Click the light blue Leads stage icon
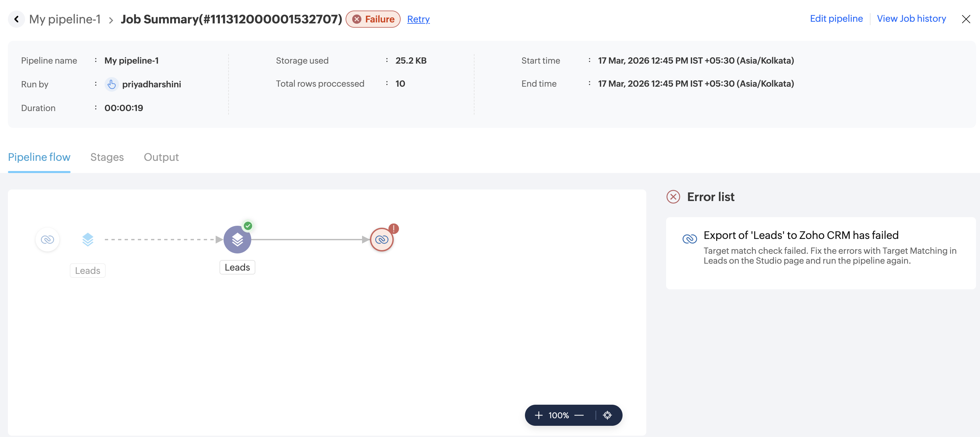The image size is (980, 437). tap(87, 239)
